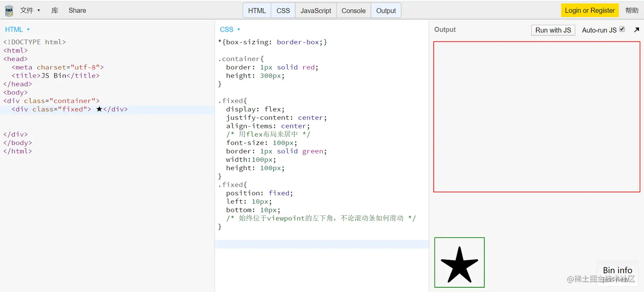The width and height of the screenshot is (644, 292).
Task: Click the closing </html> tag line
Action: point(17,151)
